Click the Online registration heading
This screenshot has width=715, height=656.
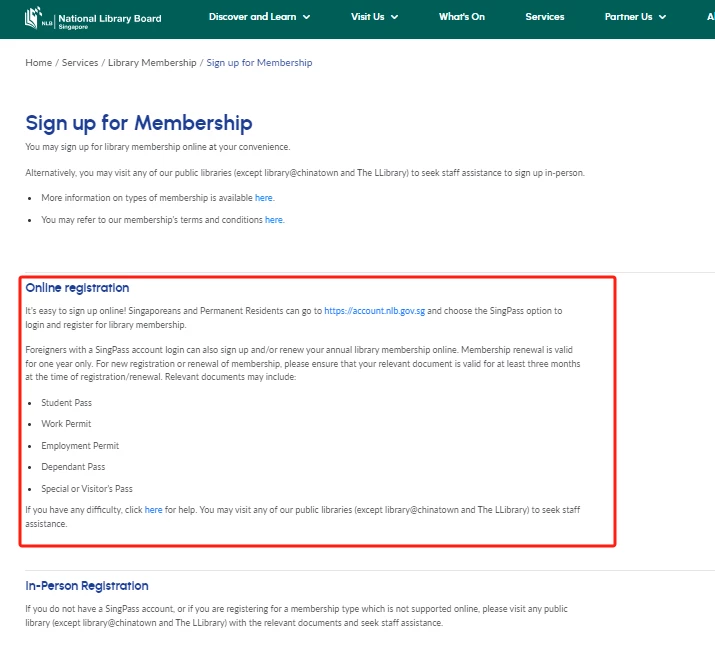(x=77, y=288)
